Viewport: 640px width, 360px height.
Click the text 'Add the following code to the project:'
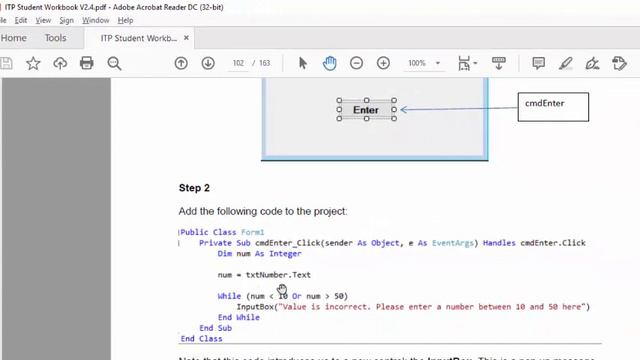[x=263, y=211]
